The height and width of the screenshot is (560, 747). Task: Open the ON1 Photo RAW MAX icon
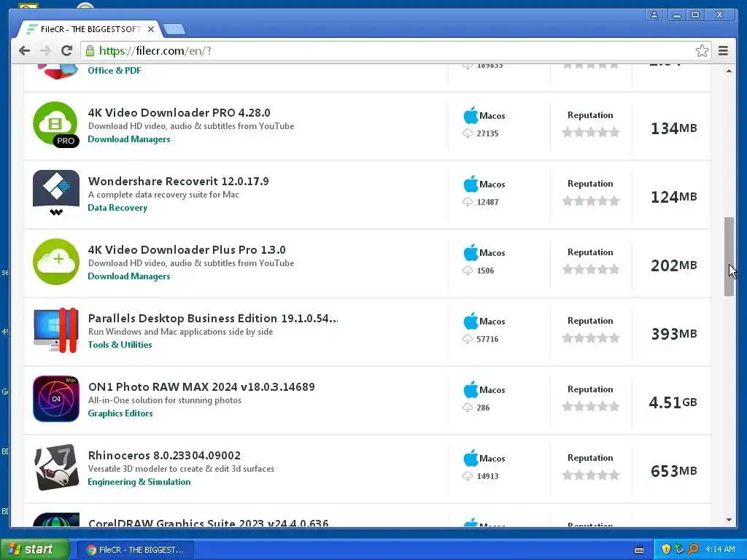tap(55, 399)
